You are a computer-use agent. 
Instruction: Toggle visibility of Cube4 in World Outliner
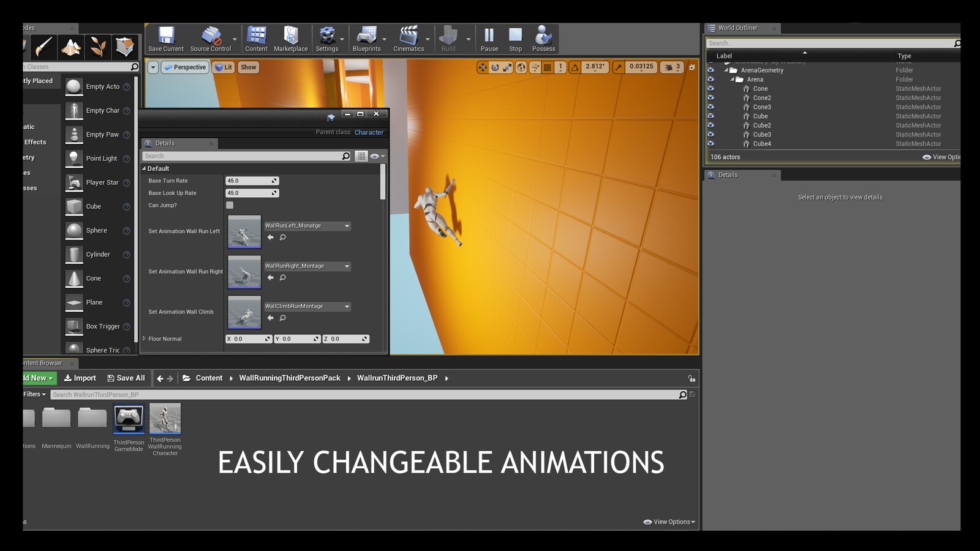coord(710,144)
